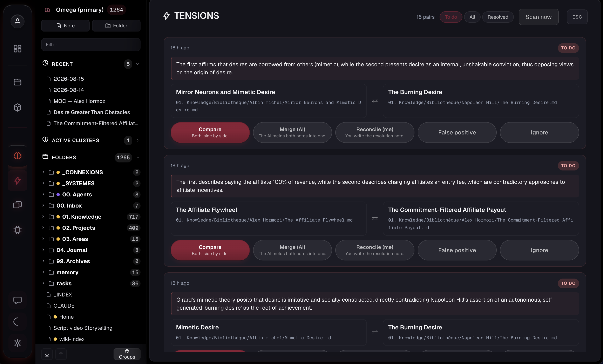This screenshot has height=364, width=603.
Task: Focus the Filter input field
Action: [91, 44]
